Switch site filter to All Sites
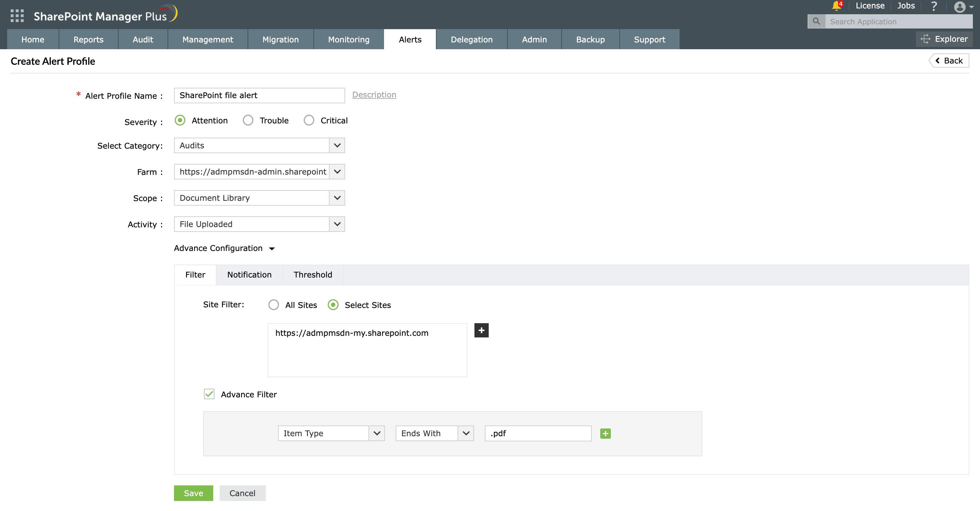This screenshot has height=511, width=980. tap(274, 304)
